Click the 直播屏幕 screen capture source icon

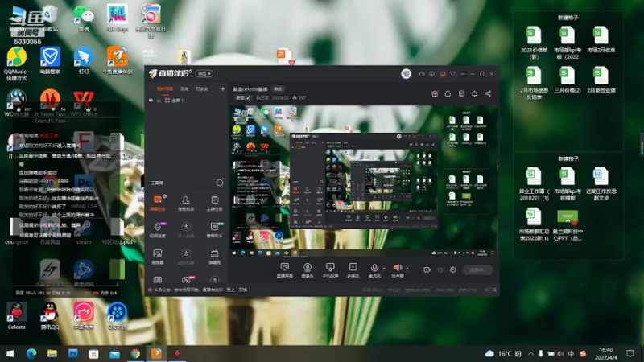(x=285, y=269)
